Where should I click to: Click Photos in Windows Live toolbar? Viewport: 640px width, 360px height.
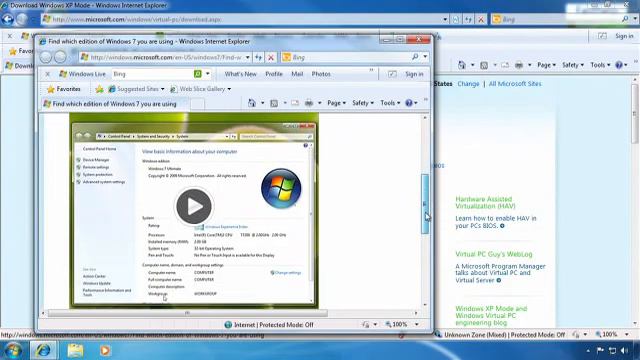tap(321, 74)
